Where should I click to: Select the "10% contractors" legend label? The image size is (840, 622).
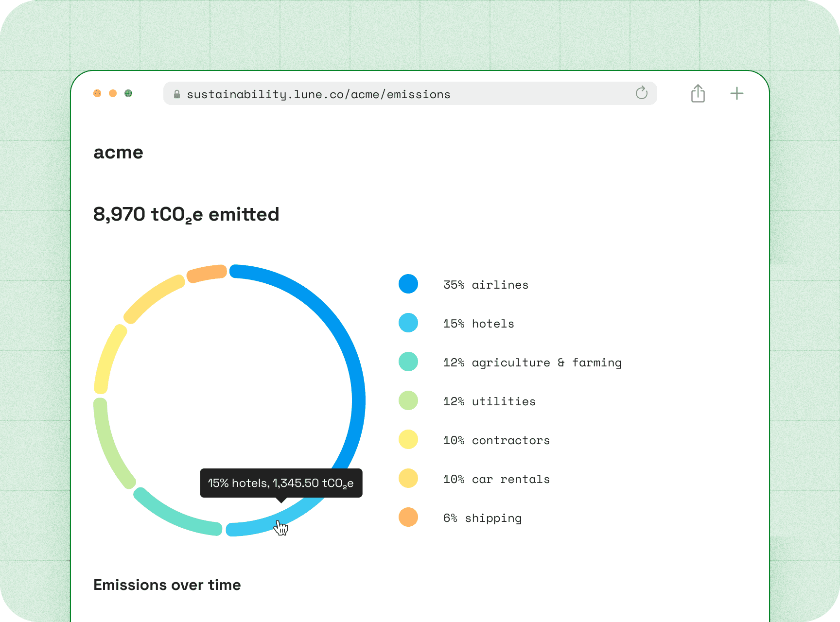496,440
